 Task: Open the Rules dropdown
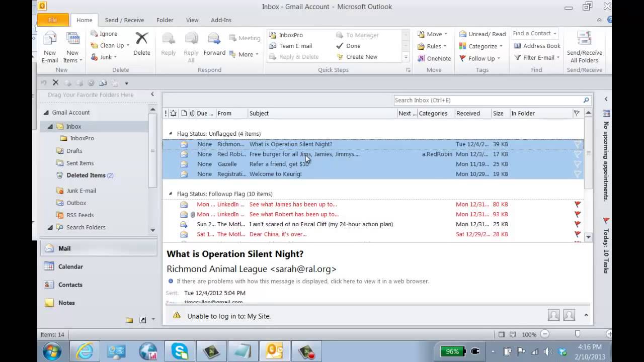click(432, 46)
